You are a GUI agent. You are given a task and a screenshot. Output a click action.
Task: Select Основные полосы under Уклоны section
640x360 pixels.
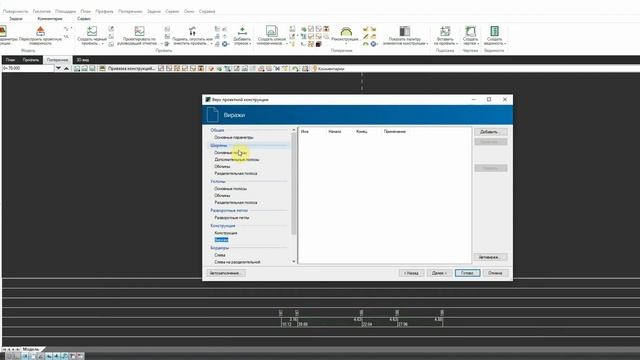tap(231, 189)
